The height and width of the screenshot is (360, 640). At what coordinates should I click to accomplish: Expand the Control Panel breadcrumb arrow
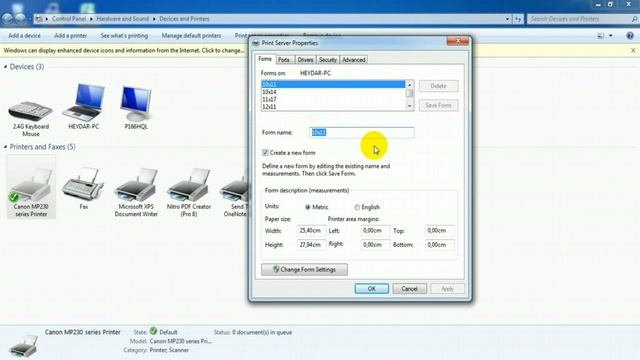coord(91,19)
